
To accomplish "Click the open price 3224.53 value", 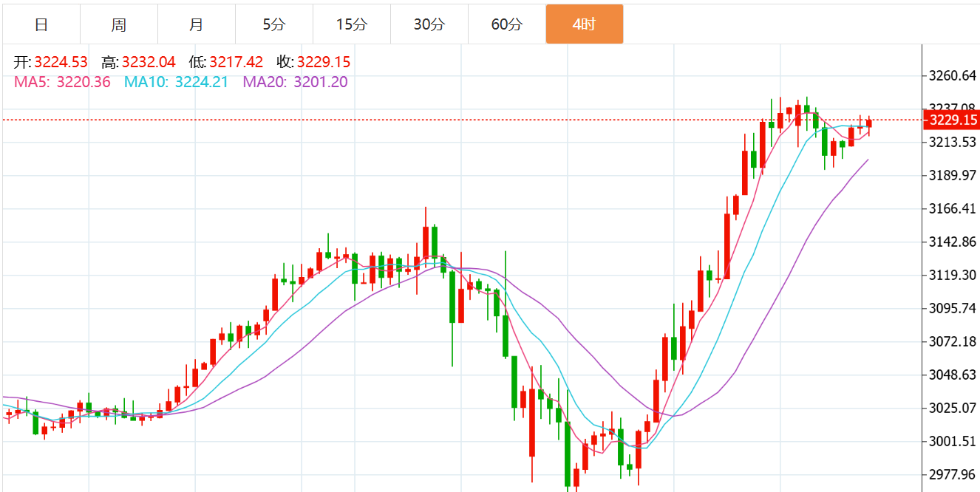I will [61, 62].
